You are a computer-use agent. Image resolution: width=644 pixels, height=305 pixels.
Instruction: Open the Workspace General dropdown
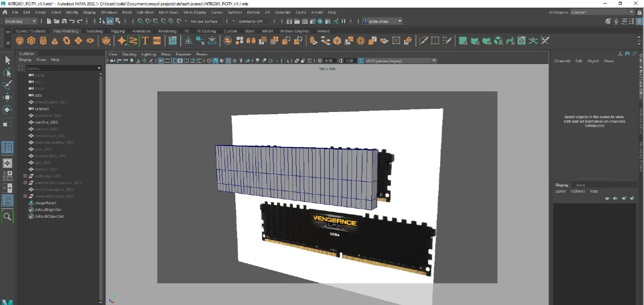click(602, 12)
